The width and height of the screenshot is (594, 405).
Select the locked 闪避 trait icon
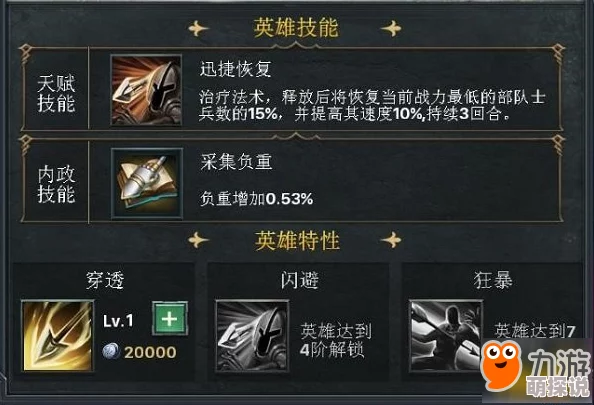click(252, 336)
